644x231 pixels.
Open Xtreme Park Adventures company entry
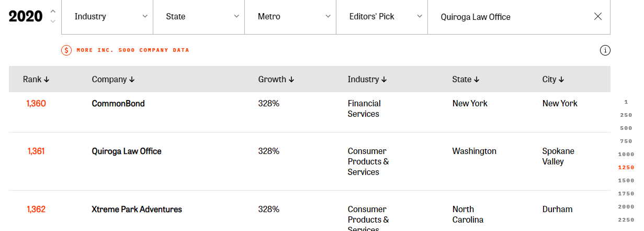137,210
